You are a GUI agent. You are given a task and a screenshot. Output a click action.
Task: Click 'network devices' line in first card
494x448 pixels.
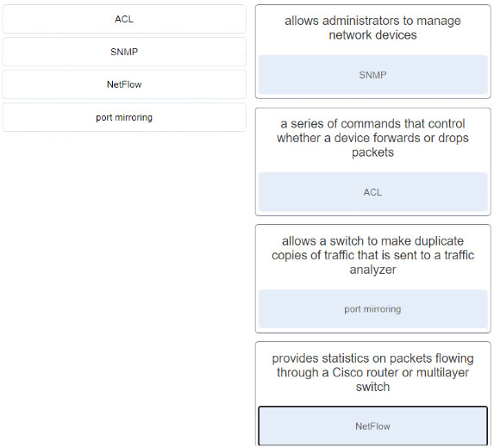click(x=372, y=35)
